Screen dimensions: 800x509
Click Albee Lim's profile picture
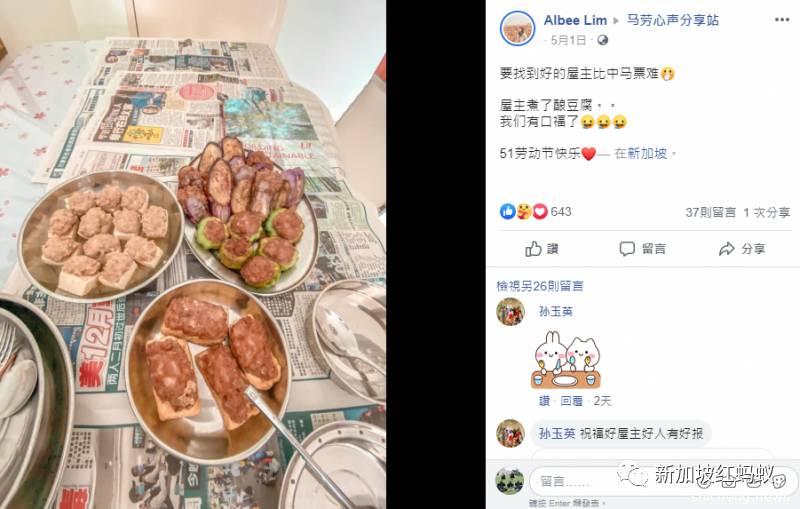(x=517, y=29)
